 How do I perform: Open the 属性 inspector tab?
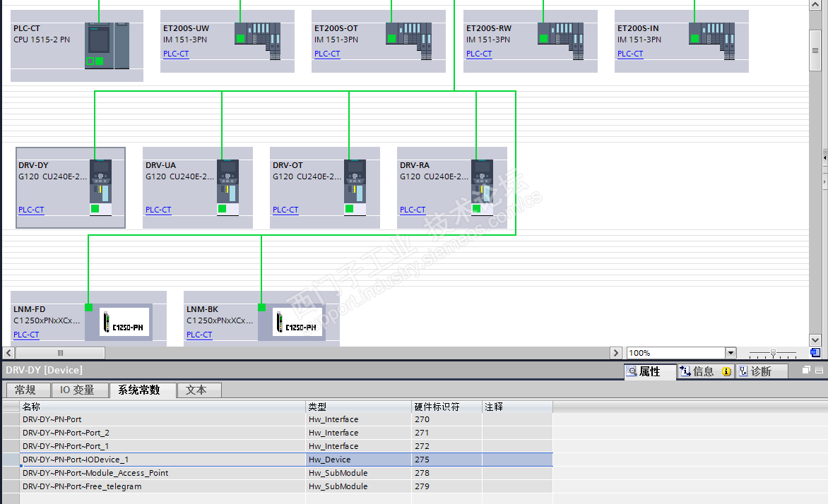click(649, 371)
